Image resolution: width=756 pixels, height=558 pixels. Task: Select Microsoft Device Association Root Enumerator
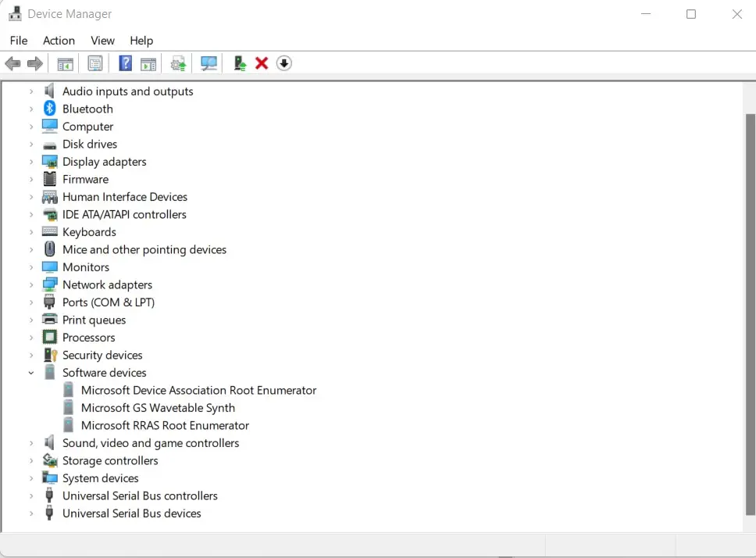(x=198, y=390)
